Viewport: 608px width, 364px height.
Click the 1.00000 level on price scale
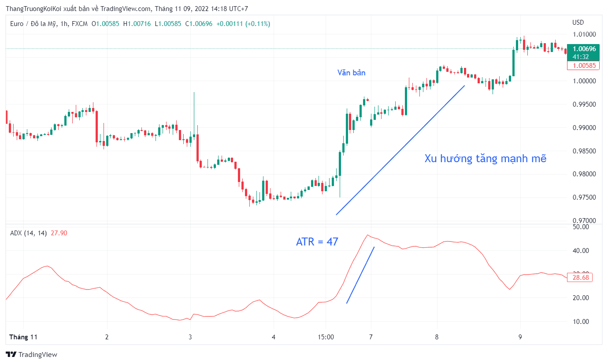tap(583, 81)
